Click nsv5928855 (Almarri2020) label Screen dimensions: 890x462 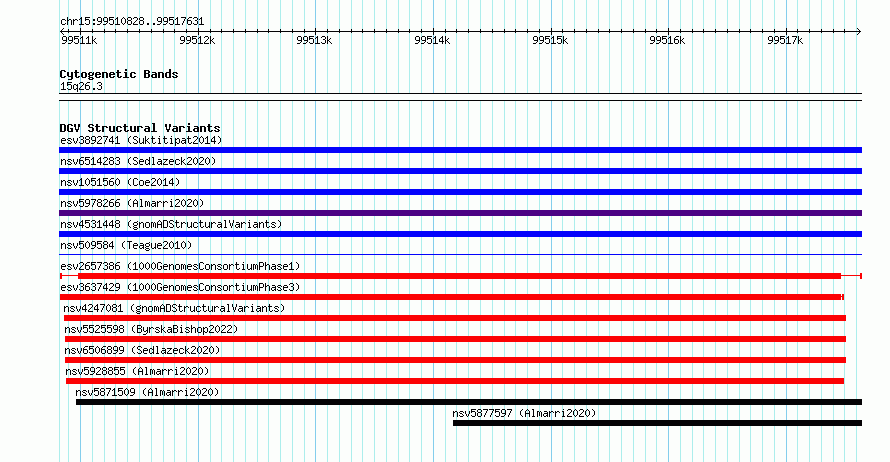tap(137, 371)
